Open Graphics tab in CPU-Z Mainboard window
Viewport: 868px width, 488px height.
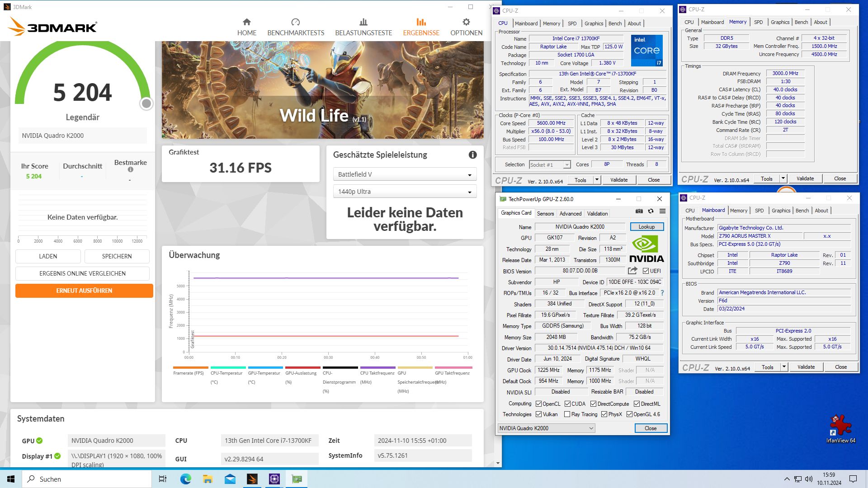tap(781, 211)
